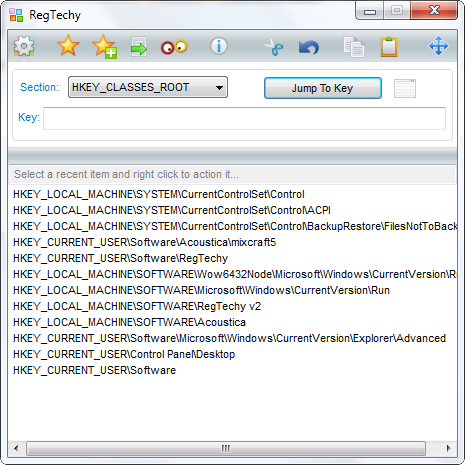Select recent item HKEY_LOCAL_MACHINE\SOFTWARE\Acoustica
The height and width of the screenshot is (465, 465).
pyautogui.click(x=129, y=322)
